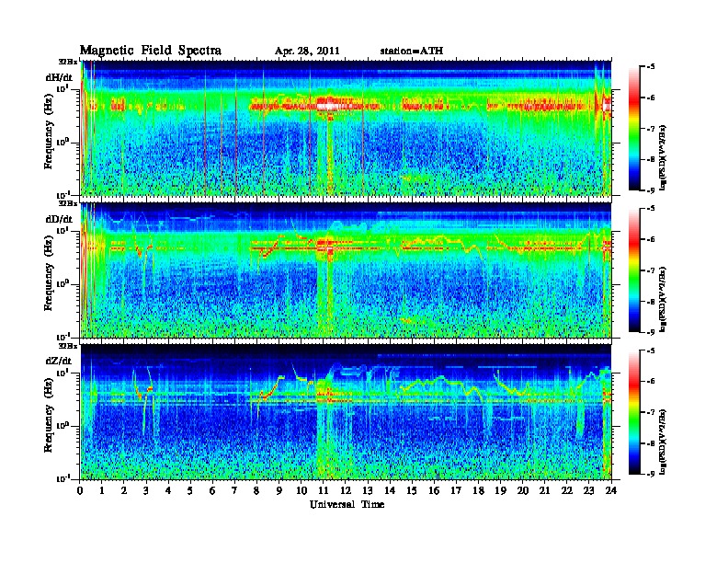728x563 pixels.
Task: Select the dZ/dt panel label
Action: click(x=59, y=361)
